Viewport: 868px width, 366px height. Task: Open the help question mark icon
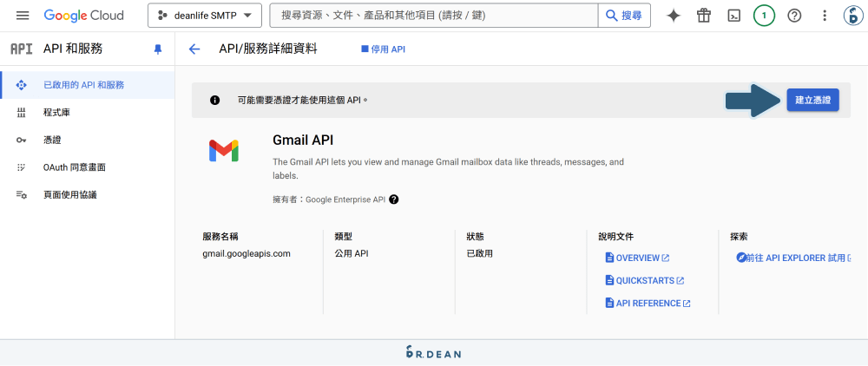794,16
